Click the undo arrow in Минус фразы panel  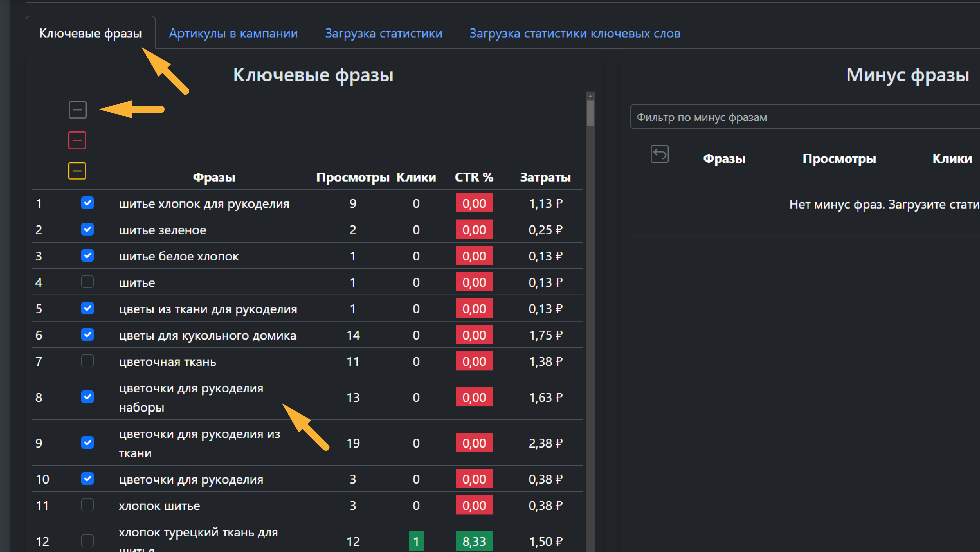click(660, 154)
